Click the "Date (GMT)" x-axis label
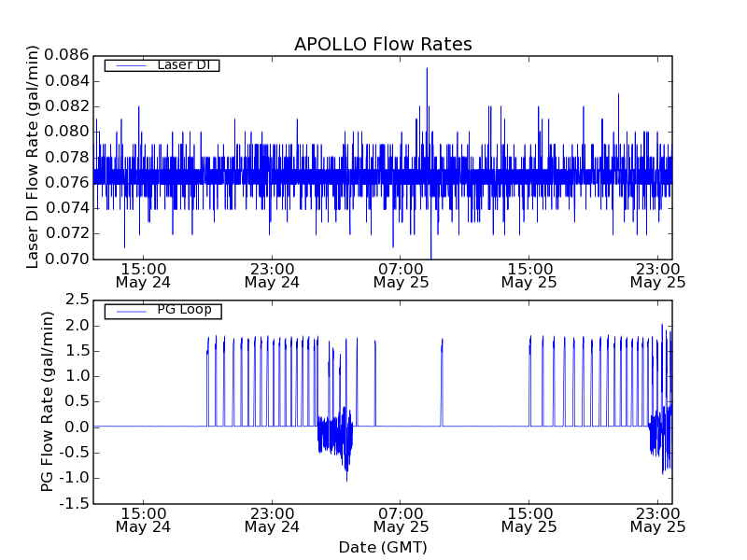 pos(383,547)
